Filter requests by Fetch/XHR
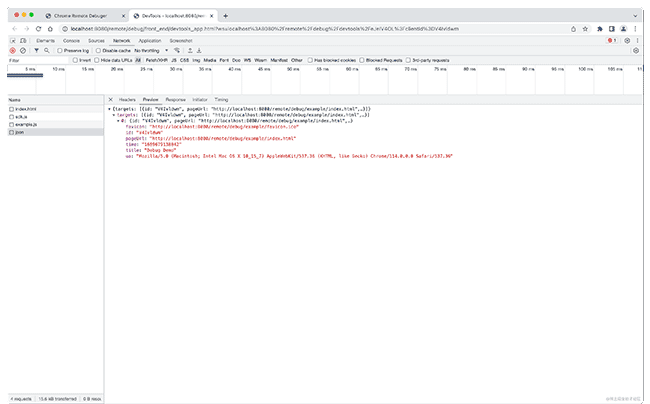Image resolution: width=650 pixels, height=404 pixels. point(157,60)
